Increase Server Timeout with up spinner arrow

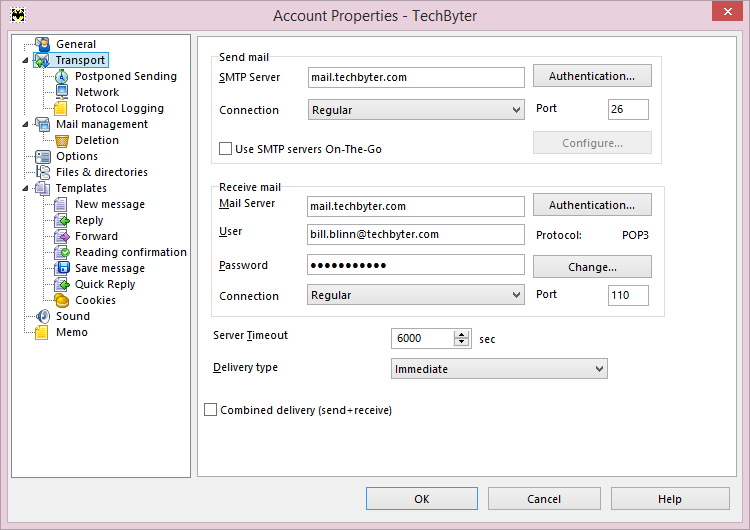pos(462,334)
